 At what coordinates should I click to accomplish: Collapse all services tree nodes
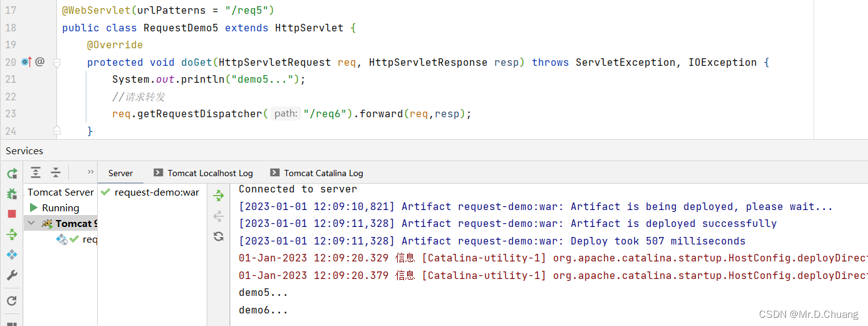pos(56,172)
